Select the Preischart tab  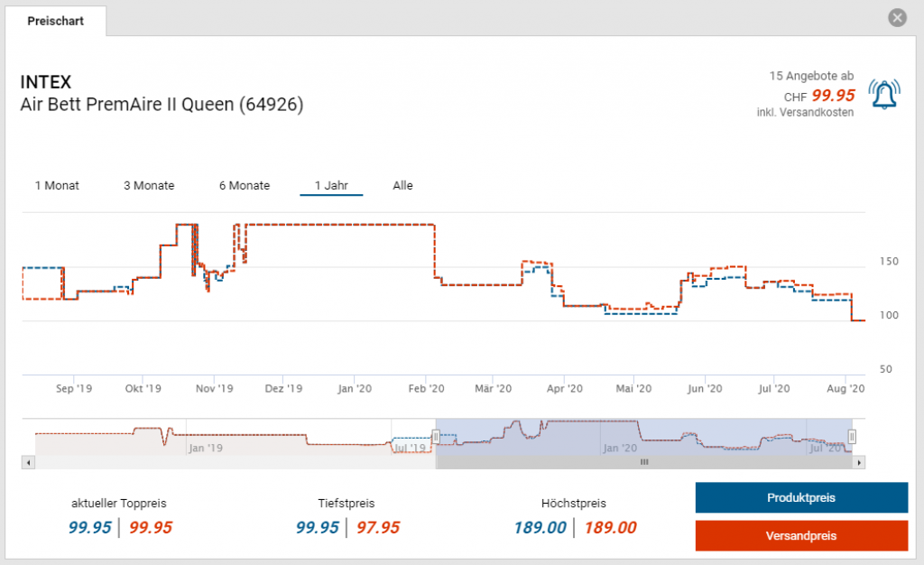pyautogui.click(x=56, y=21)
